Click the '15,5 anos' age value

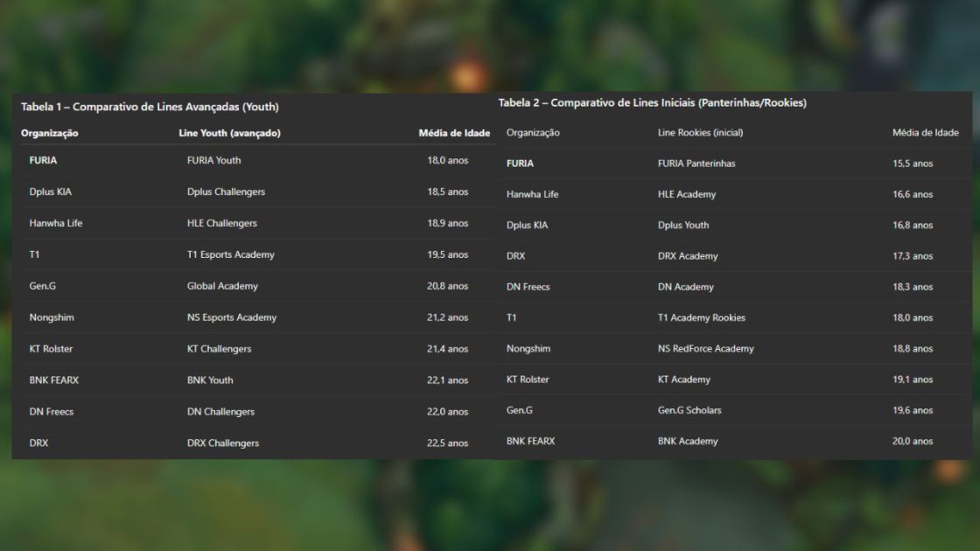(913, 164)
